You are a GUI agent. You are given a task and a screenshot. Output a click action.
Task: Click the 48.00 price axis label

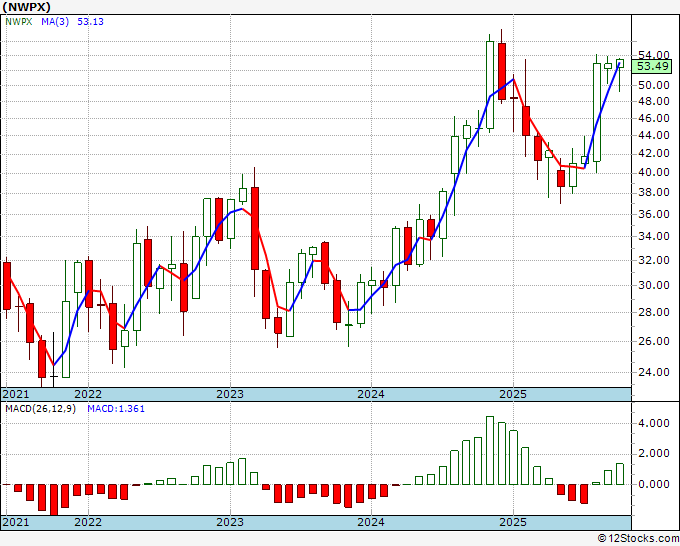(654, 101)
